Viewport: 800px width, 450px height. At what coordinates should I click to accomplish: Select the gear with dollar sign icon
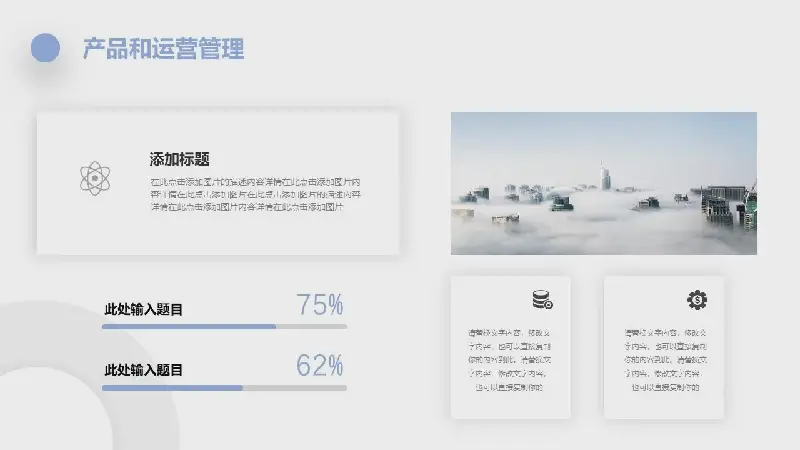697,299
